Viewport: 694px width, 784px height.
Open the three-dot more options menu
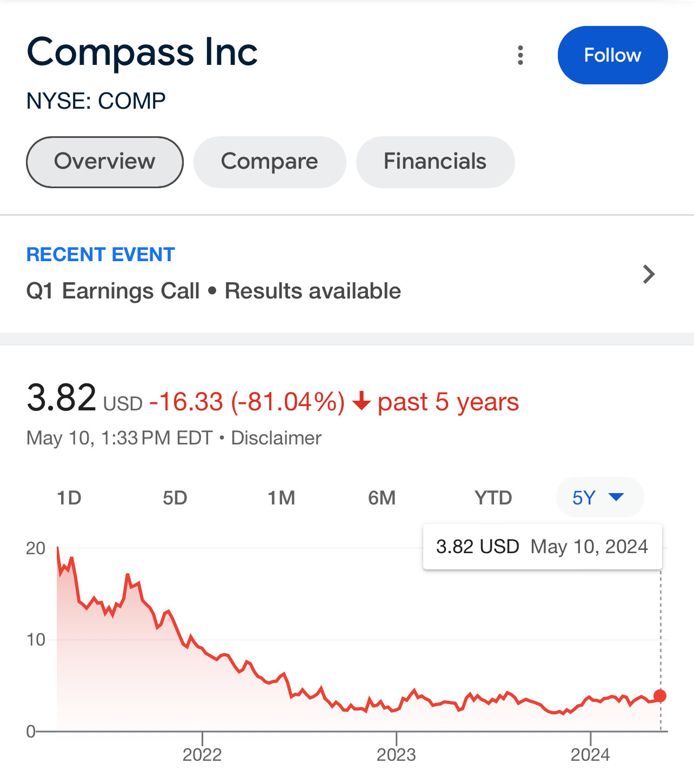[x=520, y=55]
